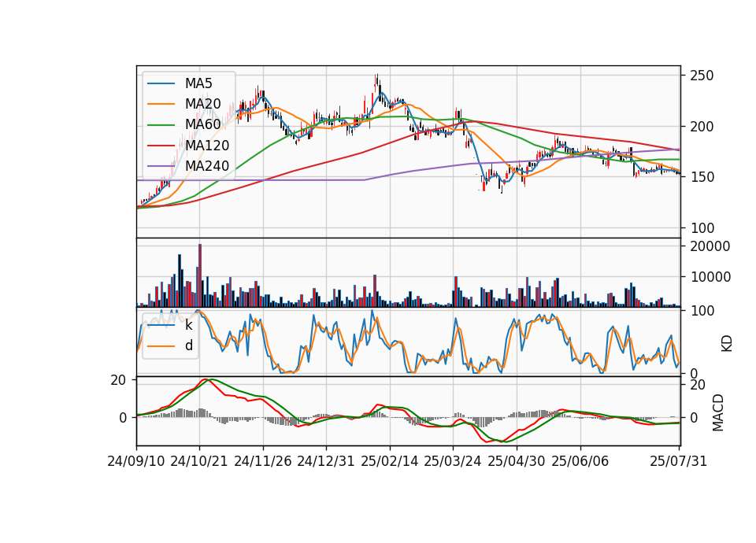Click the d legend label in KD panel
The width and height of the screenshot is (756, 543).
click(x=189, y=345)
